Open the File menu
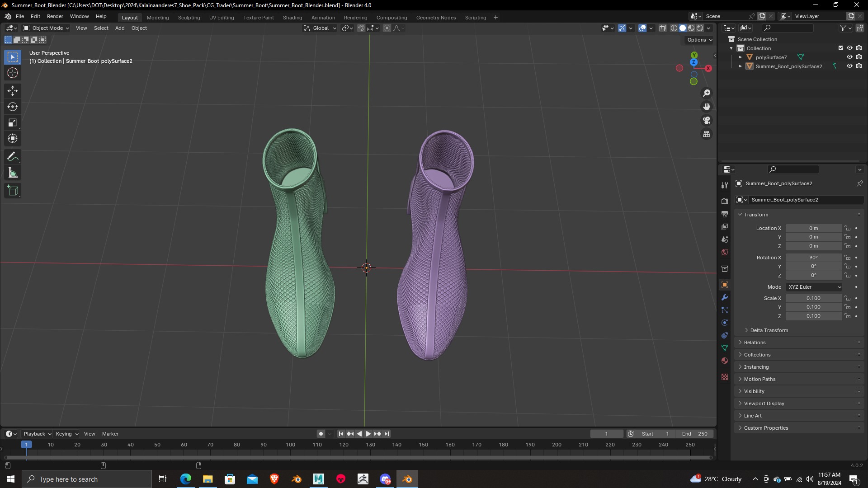 (x=20, y=16)
